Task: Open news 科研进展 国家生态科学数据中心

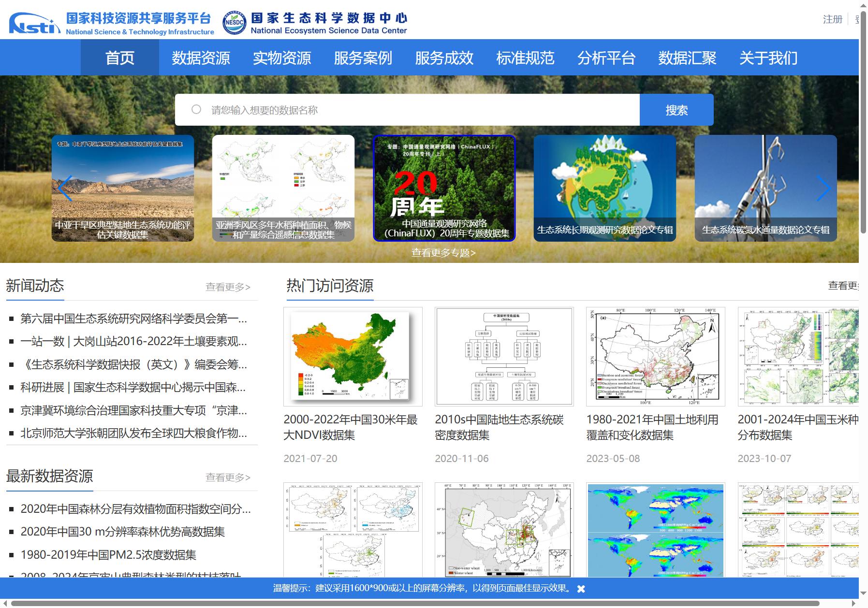Action: pos(133,387)
